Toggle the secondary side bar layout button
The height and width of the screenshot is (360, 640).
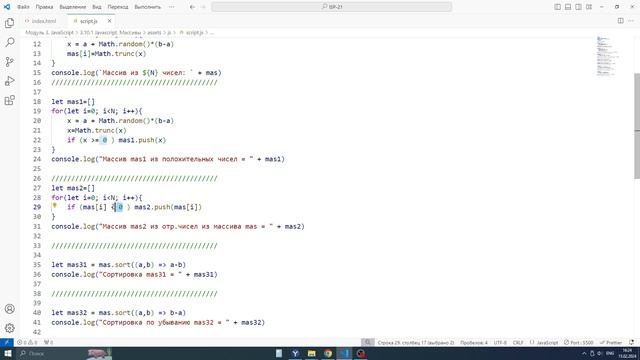578,7
